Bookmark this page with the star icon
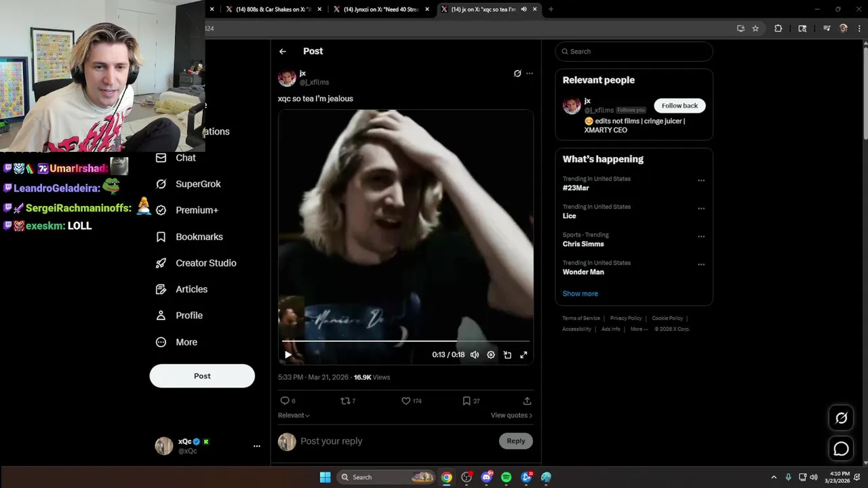 [755, 28]
